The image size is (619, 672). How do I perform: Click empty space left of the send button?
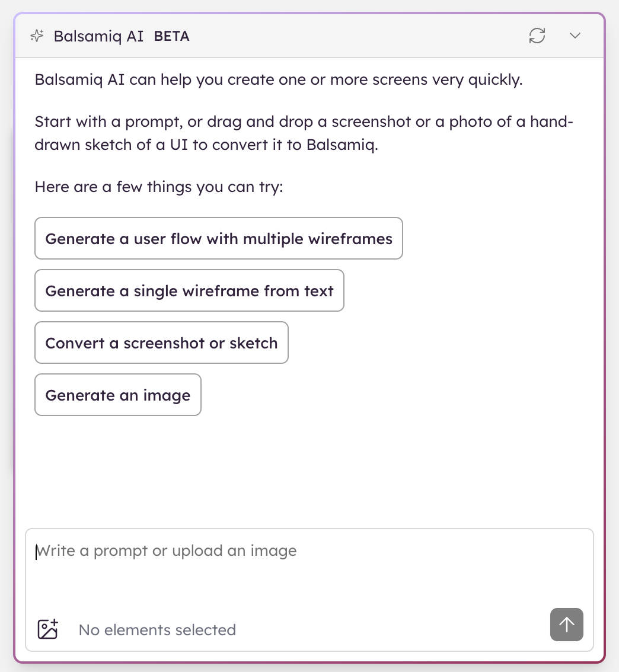point(391,628)
